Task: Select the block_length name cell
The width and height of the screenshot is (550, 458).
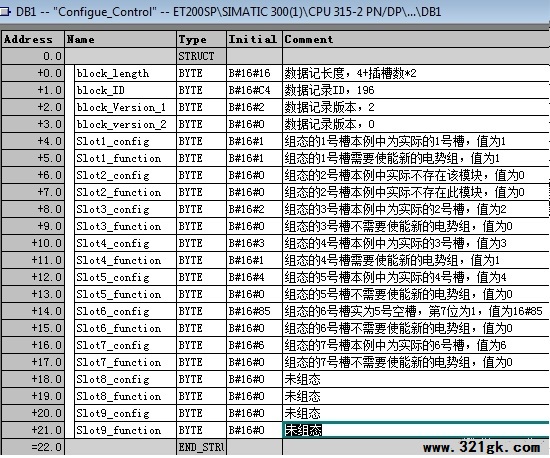Action: click(125, 73)
